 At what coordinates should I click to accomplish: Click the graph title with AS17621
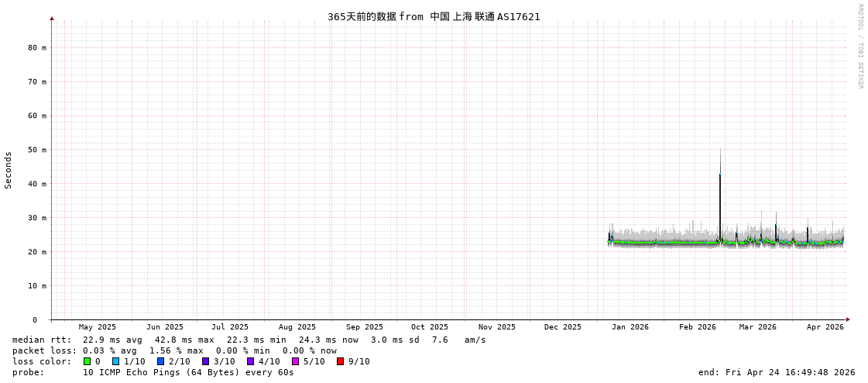click(434, 16)
